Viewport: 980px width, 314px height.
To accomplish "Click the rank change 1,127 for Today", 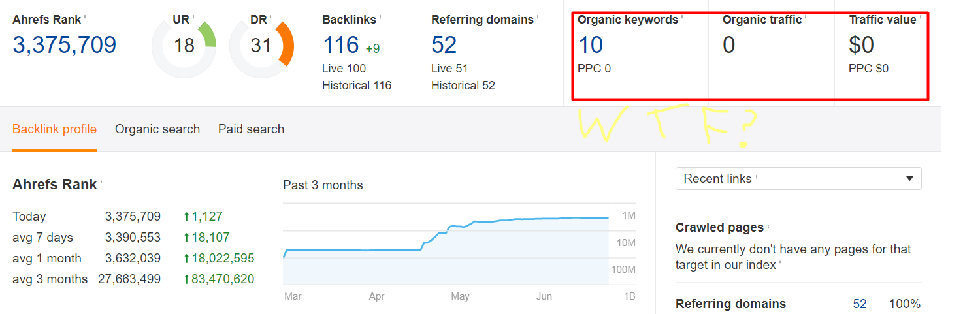I will click(203, 217).
